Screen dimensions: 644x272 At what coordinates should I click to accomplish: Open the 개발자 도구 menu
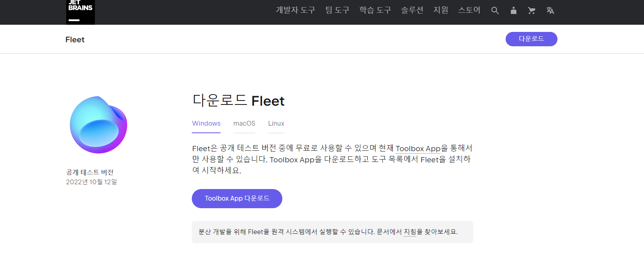pyautogui.click(x=295, y=10)
